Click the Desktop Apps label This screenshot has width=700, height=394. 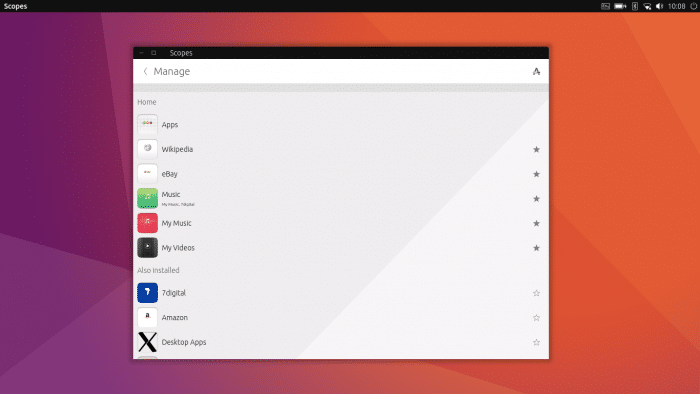tap(184, 342)
